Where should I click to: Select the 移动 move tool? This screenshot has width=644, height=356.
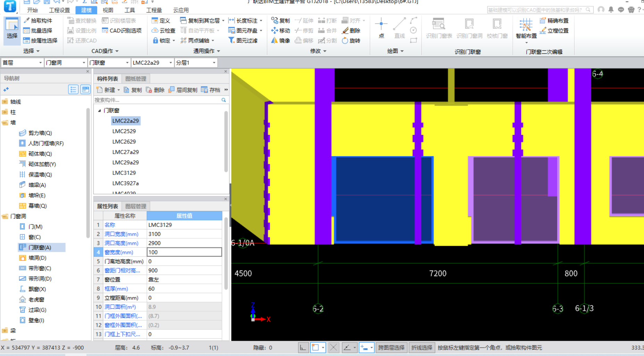pos(281,31)
